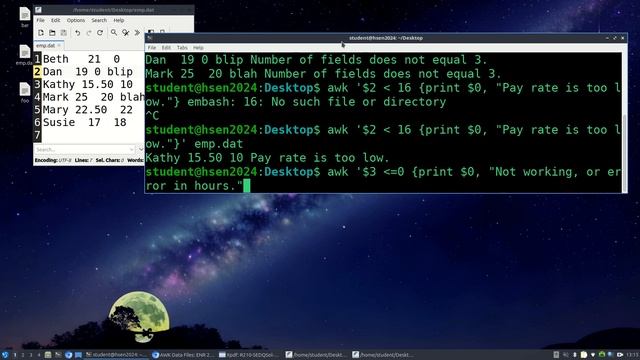
Task: Switch to the first /home/student/Deskt... editor window
Action: [x=316, y=355]
